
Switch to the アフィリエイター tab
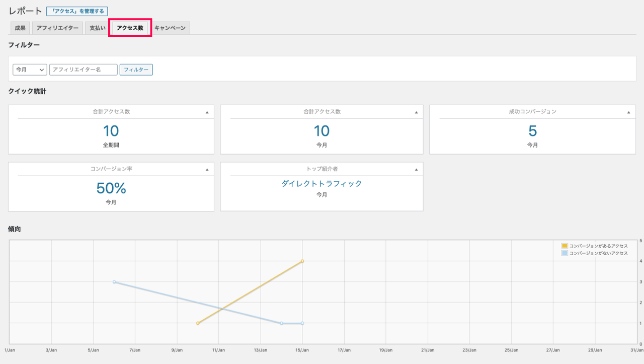pyautogui.click(x=57, y=28)
